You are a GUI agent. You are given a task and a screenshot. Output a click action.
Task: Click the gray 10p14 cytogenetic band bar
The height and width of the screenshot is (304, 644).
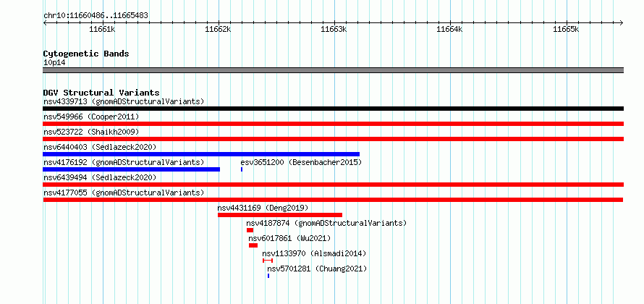(x=333, y=70)
